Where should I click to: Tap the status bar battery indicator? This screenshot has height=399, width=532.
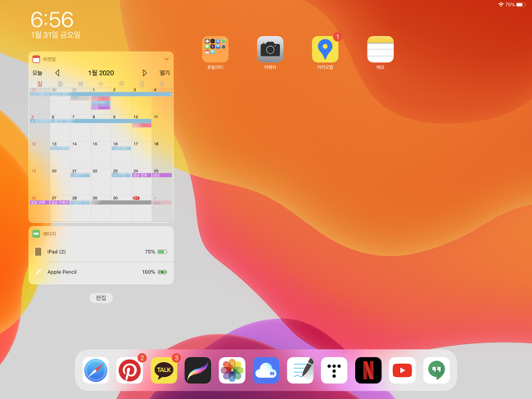521,4
